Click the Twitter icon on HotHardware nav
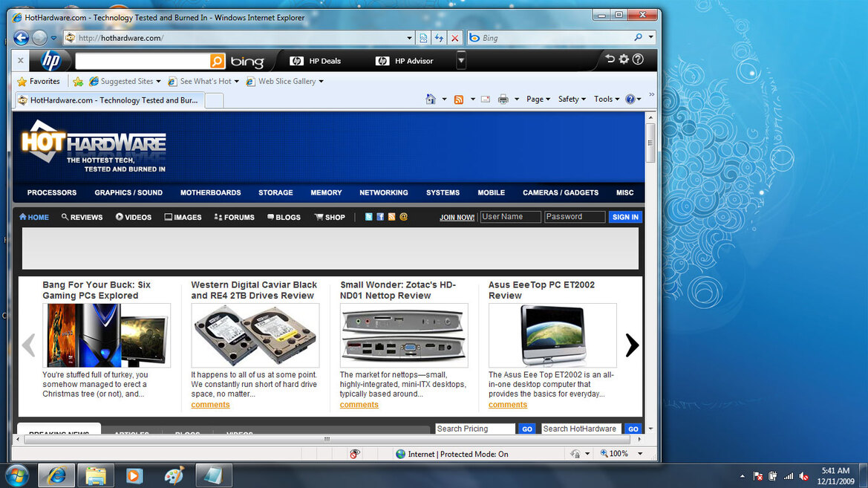Screen dimensions: 868x488 click(369, 217)
